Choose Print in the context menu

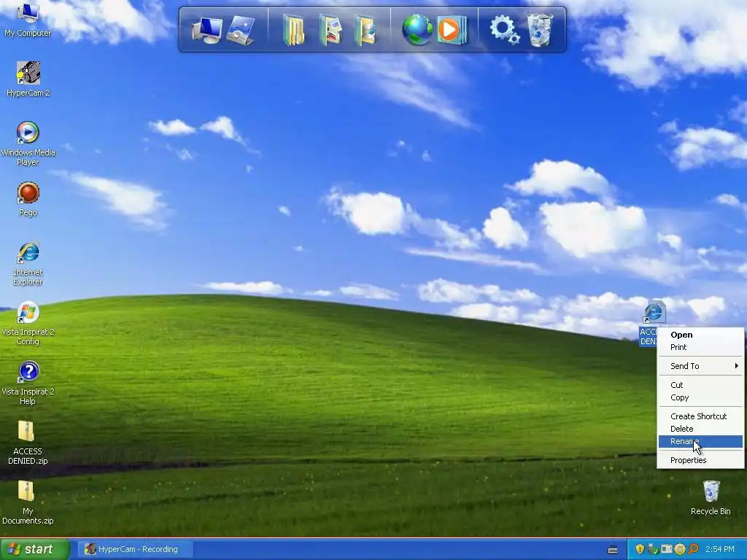(700, 347)
